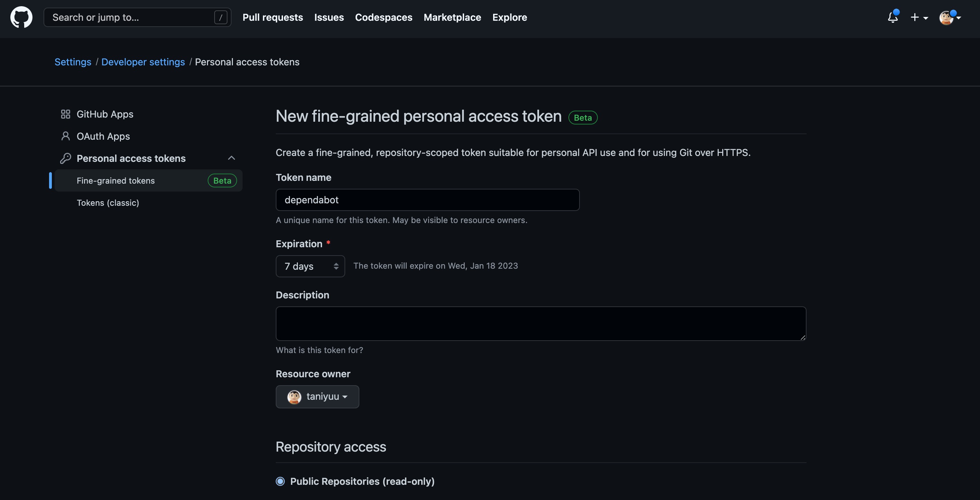Follow the Developer settings breadcrumb link
Viewport: 980px width, 500px height.
[143, 62]
